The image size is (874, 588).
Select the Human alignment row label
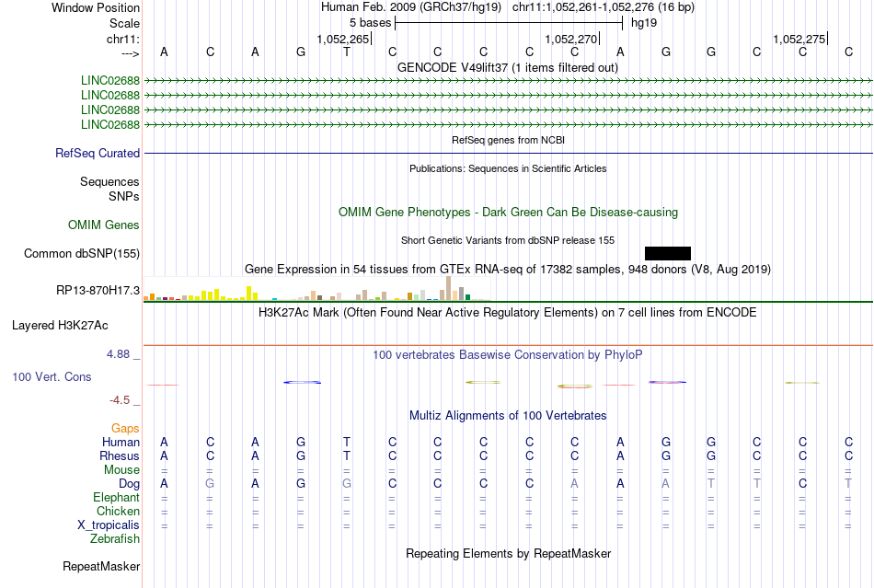(121, 442)
